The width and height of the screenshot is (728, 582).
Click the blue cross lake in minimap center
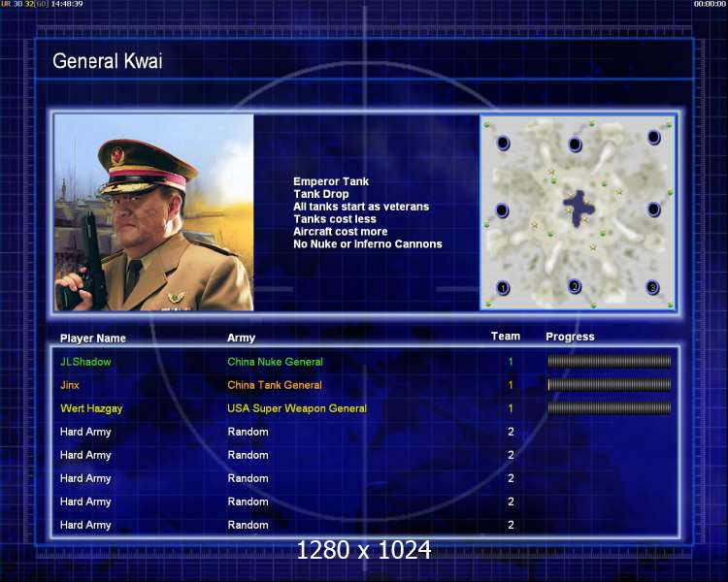coord(579,208)
